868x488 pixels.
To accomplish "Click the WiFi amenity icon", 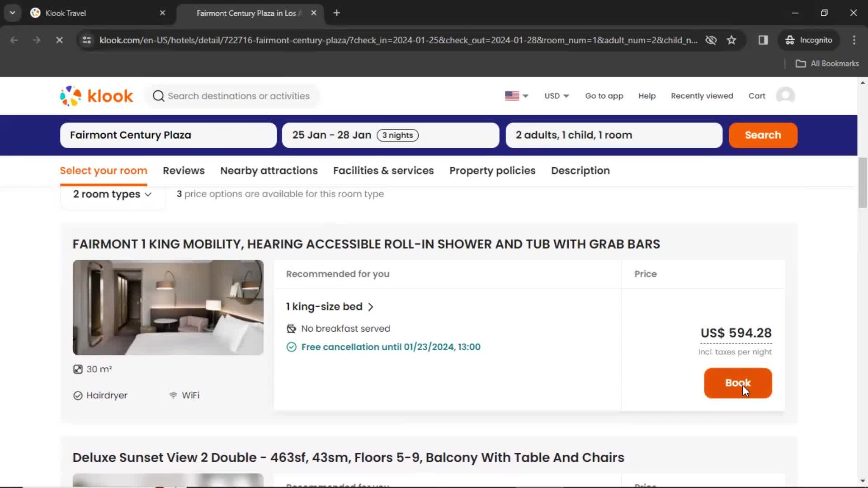I will point(173,395).
